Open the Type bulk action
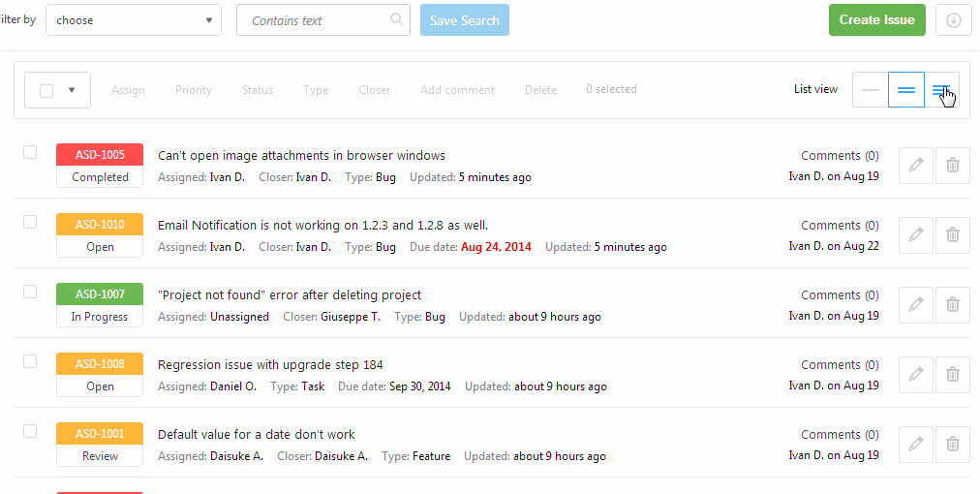The image size is (980, 494). [316, 90]
